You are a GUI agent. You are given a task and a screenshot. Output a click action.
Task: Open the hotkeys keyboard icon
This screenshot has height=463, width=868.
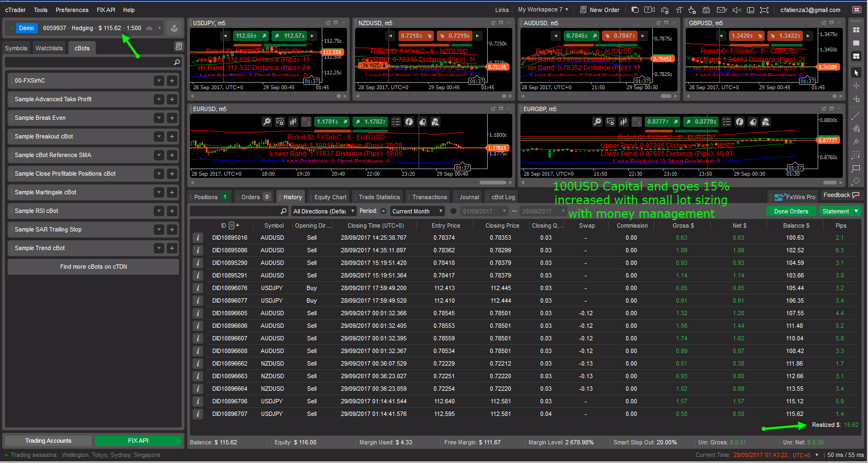pyautogui.click(x=707, y=10)
